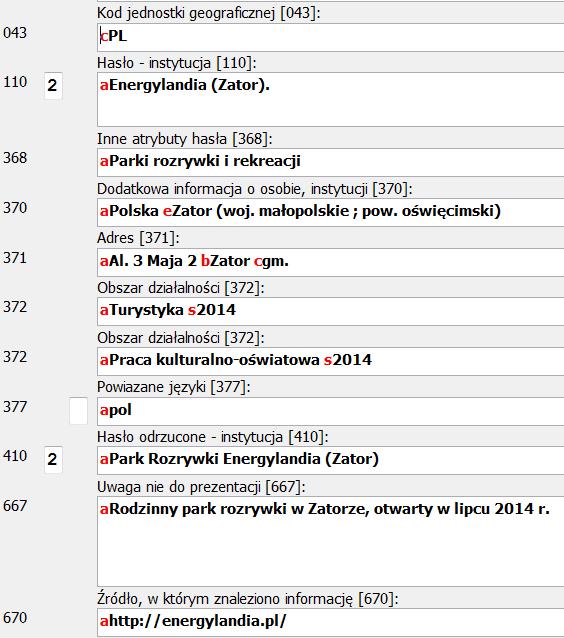Click field number 110 on the left
This screenshot has height=638, width=564.
[x=15, y=82]
